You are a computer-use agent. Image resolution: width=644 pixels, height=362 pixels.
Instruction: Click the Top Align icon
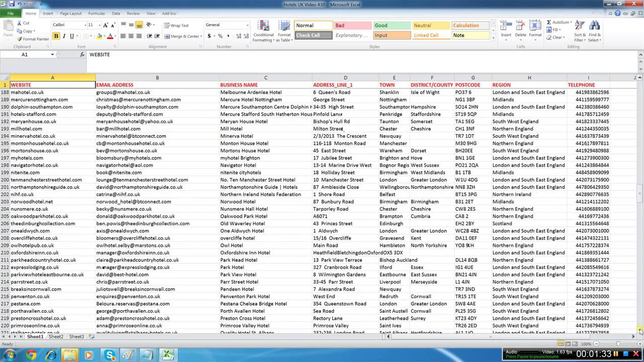(123, 25)
